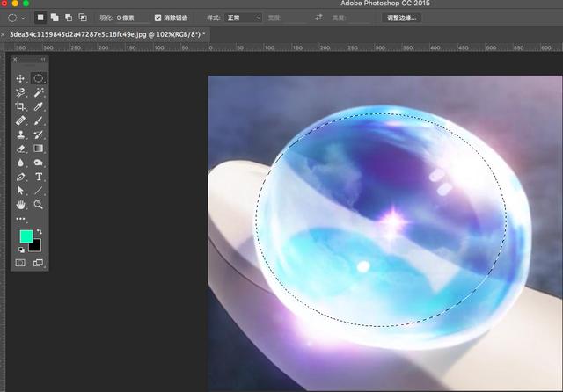
Task: Expand the tools panel with double-arrow
Action: click(x=43, y=60)
